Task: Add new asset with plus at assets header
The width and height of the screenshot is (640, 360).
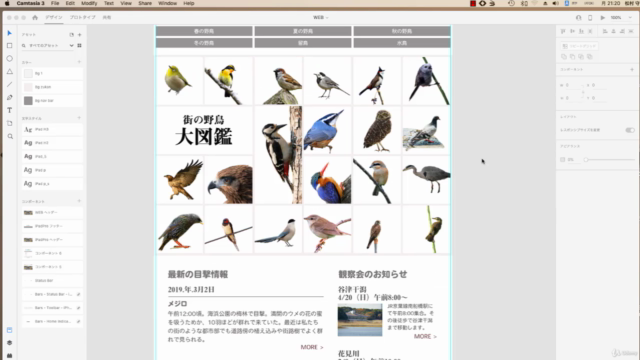Action: click(80, 35)
